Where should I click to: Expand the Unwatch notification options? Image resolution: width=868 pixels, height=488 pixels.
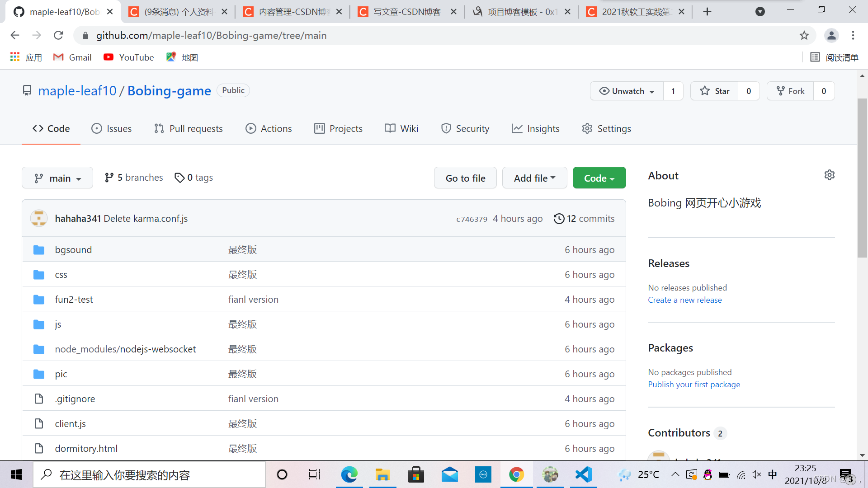coord(651,90)
